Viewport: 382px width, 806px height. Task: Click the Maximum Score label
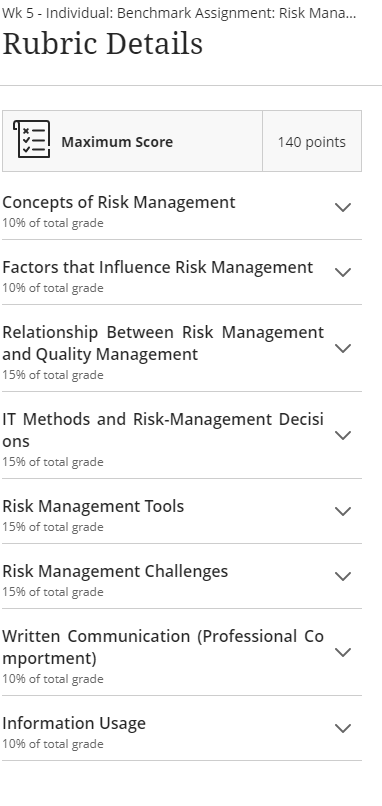coord(117,142)
